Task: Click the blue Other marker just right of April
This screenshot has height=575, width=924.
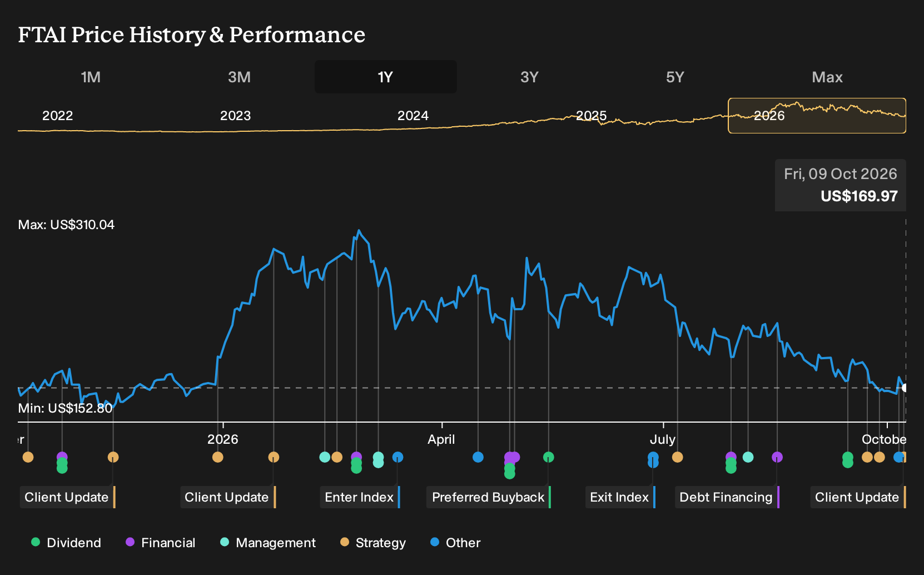Action: [478, 457]
